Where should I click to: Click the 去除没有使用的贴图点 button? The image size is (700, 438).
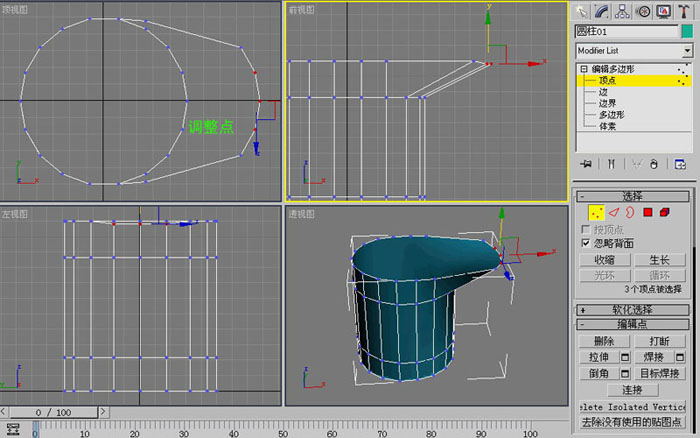633,422
